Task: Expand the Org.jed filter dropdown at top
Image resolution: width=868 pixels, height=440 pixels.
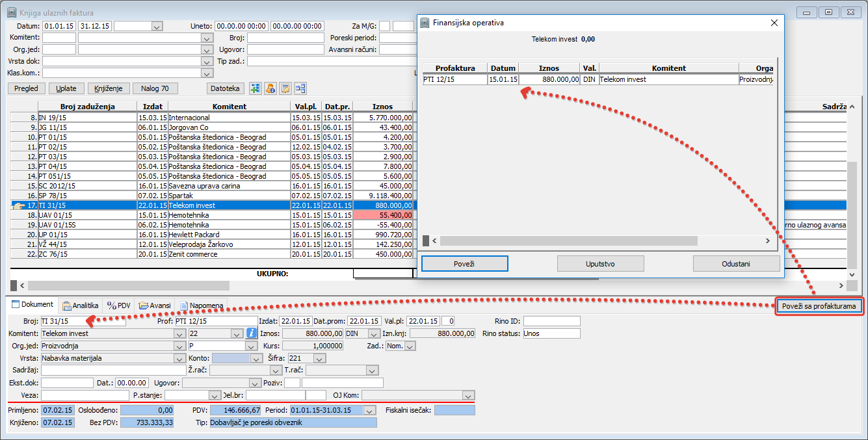Action: point(207,49)
